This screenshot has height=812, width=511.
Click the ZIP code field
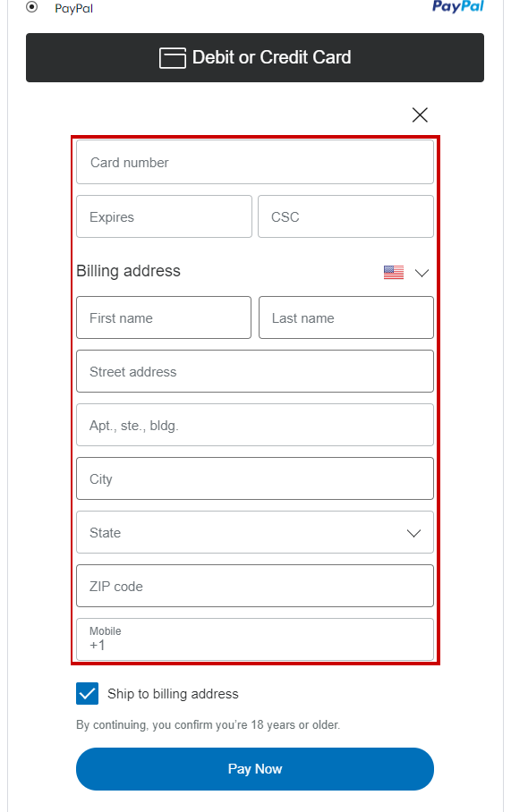pos(255,586)
